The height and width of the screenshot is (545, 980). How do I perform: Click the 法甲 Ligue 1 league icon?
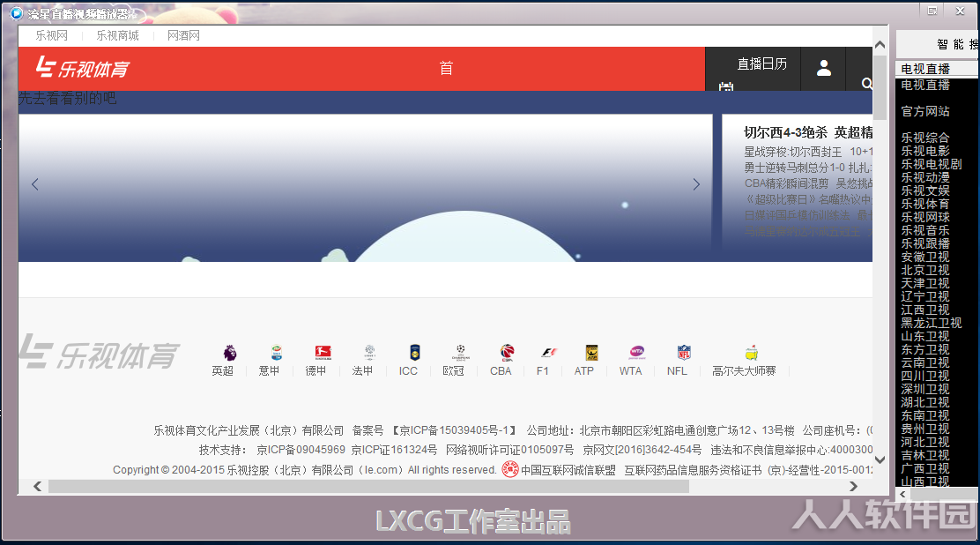(x=369, y=352)
